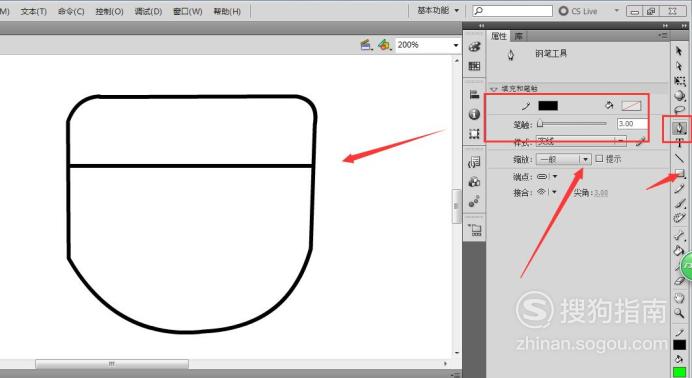
Task: Select the Lasso tool
Action: tap(680, 110)
